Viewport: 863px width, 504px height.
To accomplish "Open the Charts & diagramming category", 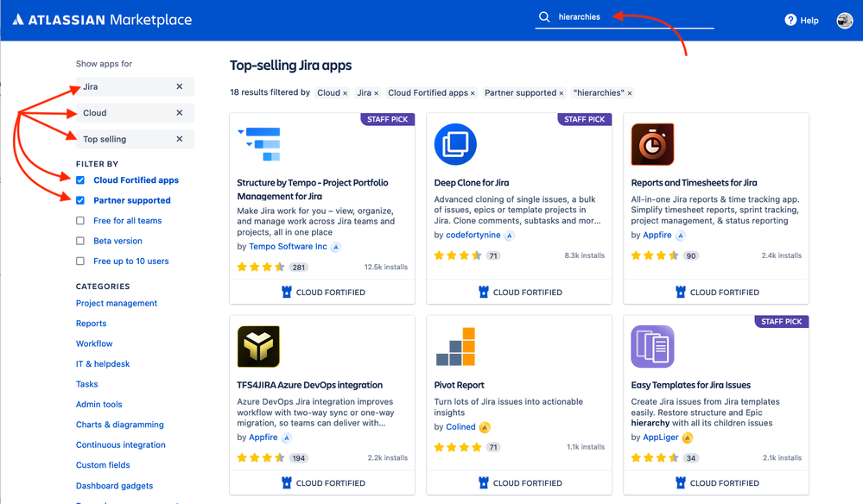I will tap(120, 425).
